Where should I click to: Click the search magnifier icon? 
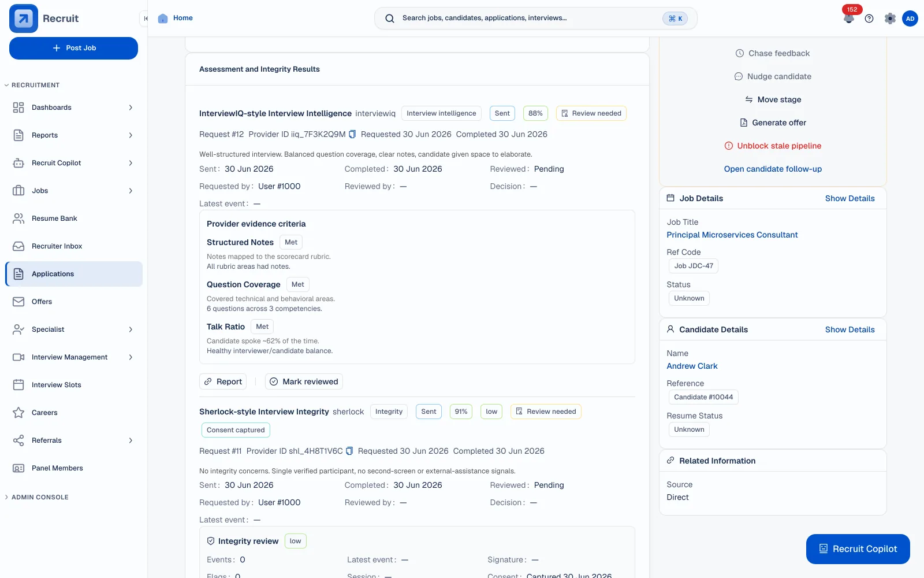pos(390,18)
